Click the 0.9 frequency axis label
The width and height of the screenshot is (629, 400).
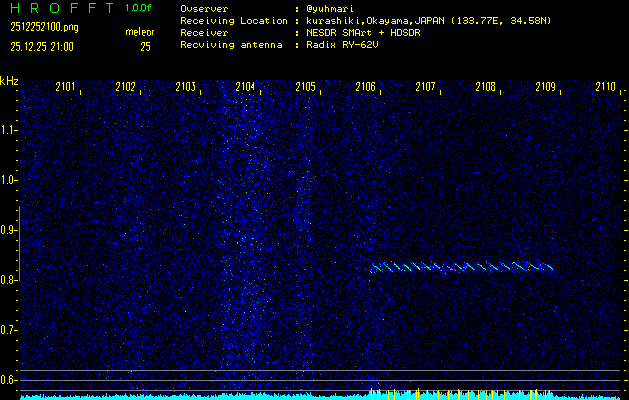[x=8, y=230]
